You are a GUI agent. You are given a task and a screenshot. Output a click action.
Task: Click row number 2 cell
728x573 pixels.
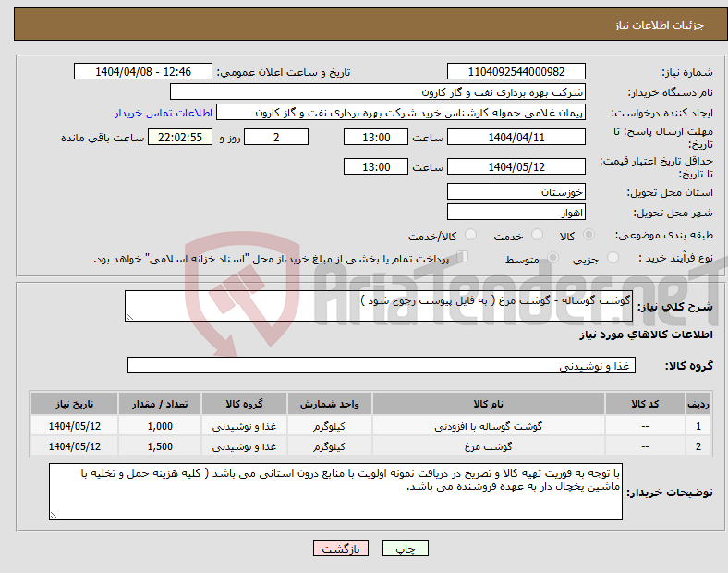[698, 446]
